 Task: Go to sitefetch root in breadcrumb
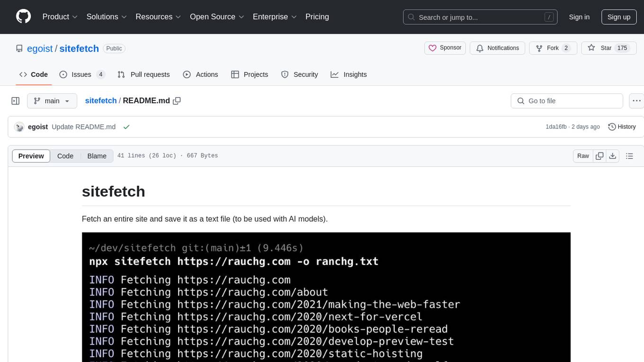[x=101, y=100]
